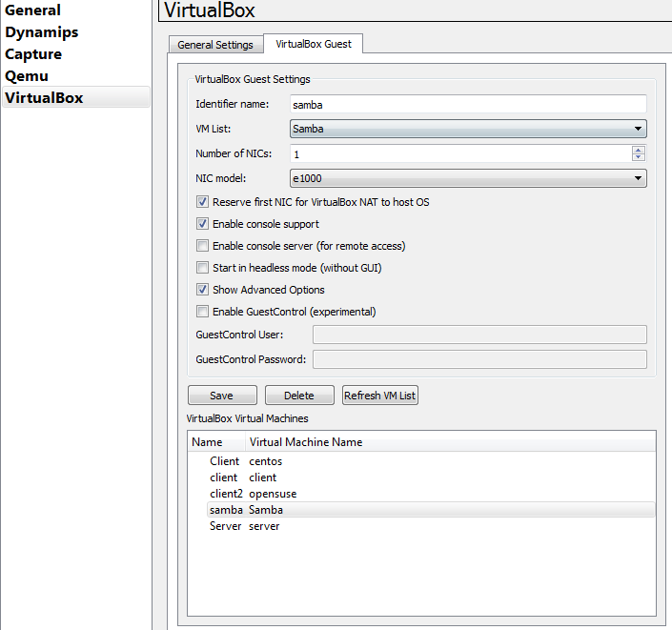Select VirtualBox in the sidebar

(x=76, y=97)
